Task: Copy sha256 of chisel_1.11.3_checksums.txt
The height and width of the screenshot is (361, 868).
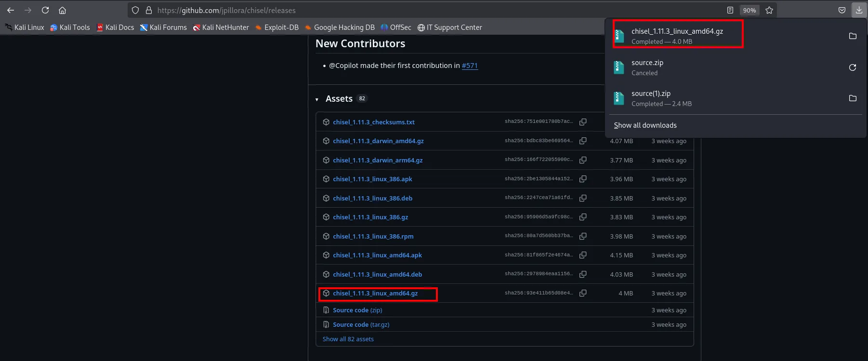Action: pyautogui.click(x=583, y=122)
